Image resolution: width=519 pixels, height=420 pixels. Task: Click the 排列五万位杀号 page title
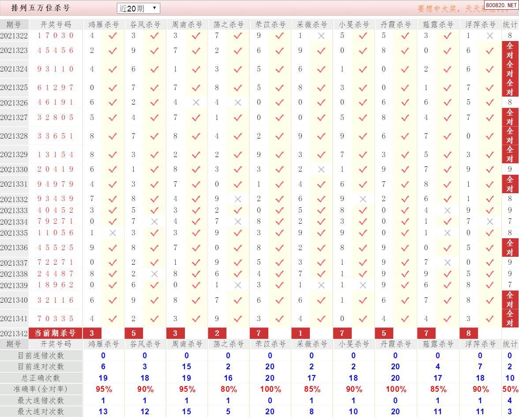[41, 8]
